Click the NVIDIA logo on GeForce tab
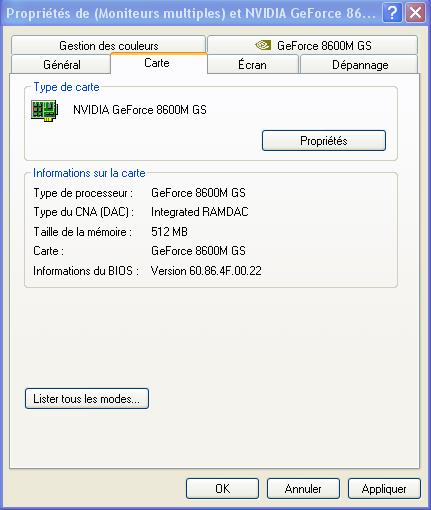This screenshot has height=510, width=431. [x=263, y=45]
